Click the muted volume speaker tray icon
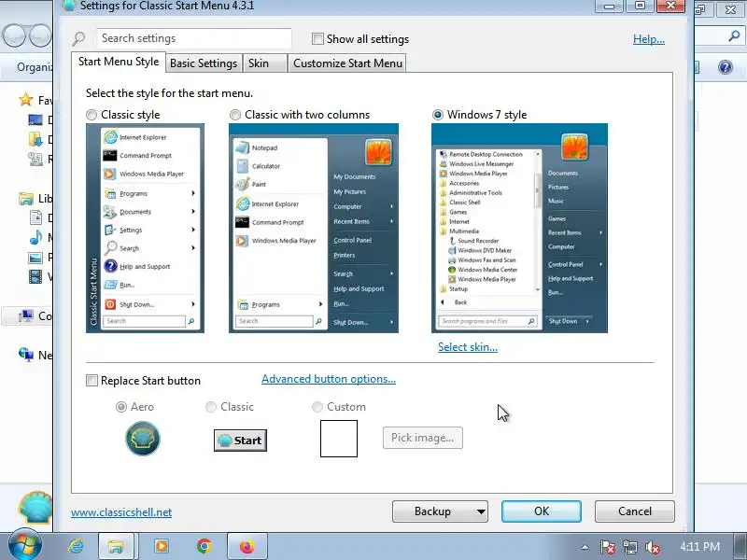 tap(652, 548)
